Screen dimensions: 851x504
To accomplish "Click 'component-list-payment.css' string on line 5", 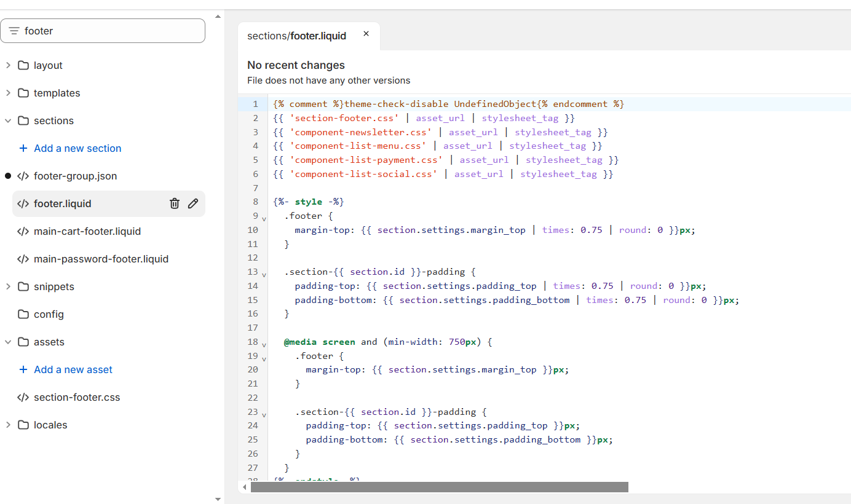I will (366, 160).
